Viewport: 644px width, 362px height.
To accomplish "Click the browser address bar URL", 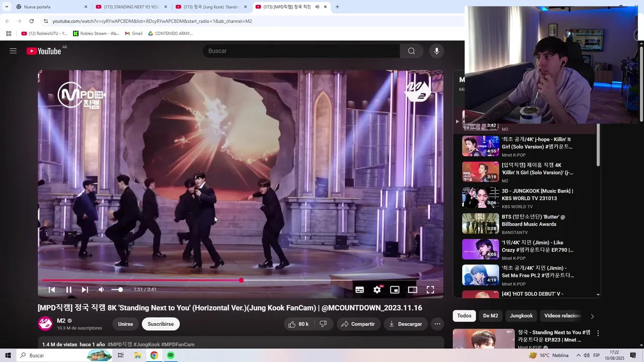I will tap(152, 21).
